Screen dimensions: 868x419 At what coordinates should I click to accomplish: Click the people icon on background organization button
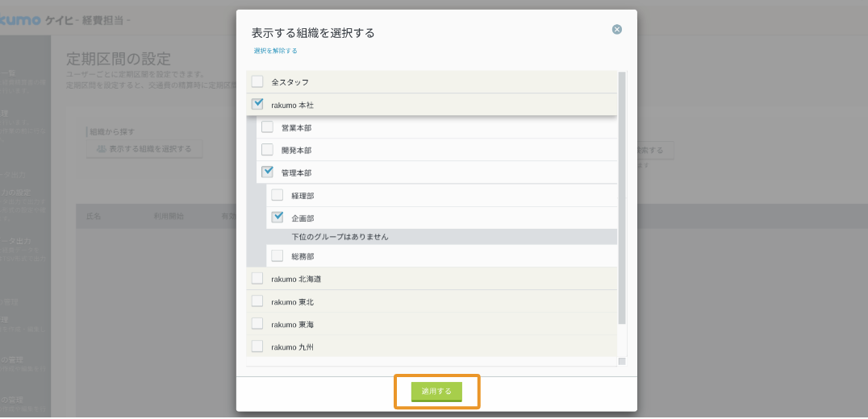[x=102, y=149]
